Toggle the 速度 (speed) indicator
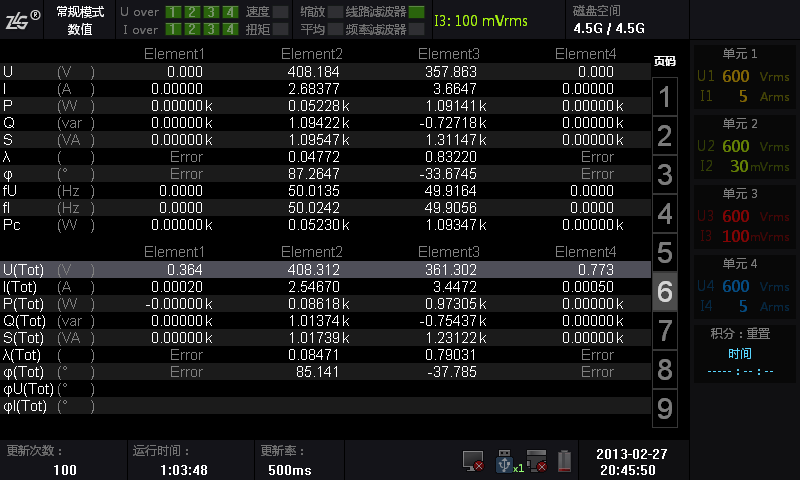Image resolution: width=800 pixels, height=480 pixels. 281,12
